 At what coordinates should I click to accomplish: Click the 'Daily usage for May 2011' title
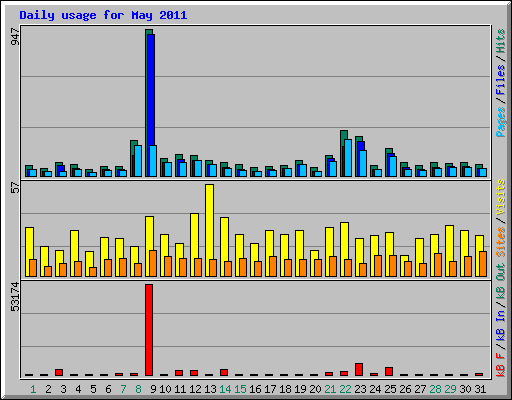pyautogui.click(x=103, y=15)
